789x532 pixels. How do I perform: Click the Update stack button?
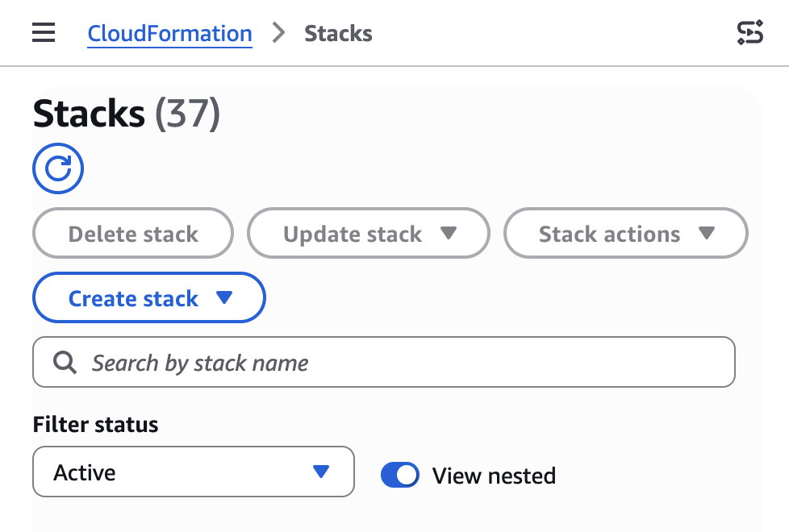coord(352,233)
